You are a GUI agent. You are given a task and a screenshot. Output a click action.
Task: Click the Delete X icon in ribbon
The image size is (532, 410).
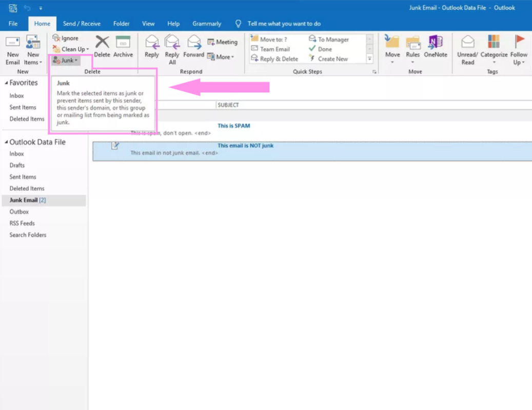click(102, 43)
